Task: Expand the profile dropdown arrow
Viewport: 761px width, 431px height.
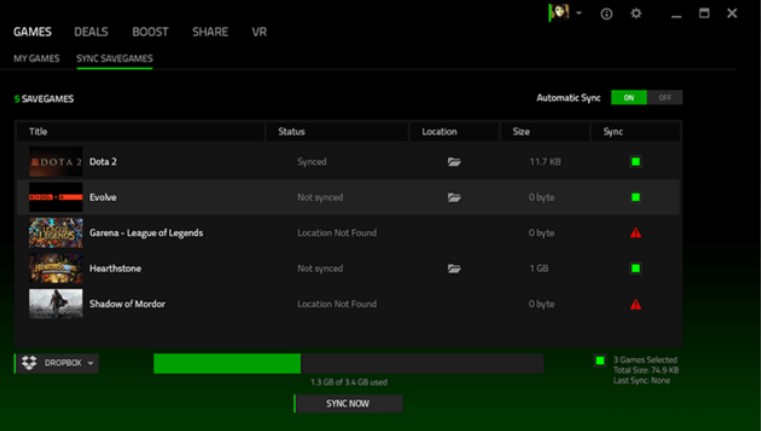Action: 579,13
